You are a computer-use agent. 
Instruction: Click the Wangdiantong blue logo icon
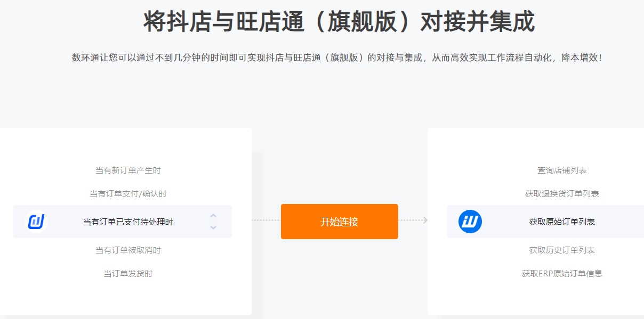click(470, 222)
